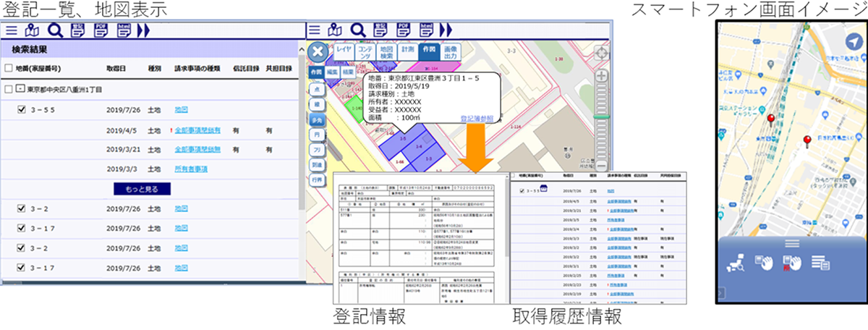Open hamburger menu in map panel toolbar
Image resolution: width=868 pixels, height=330 pixels.
point(314,30)
